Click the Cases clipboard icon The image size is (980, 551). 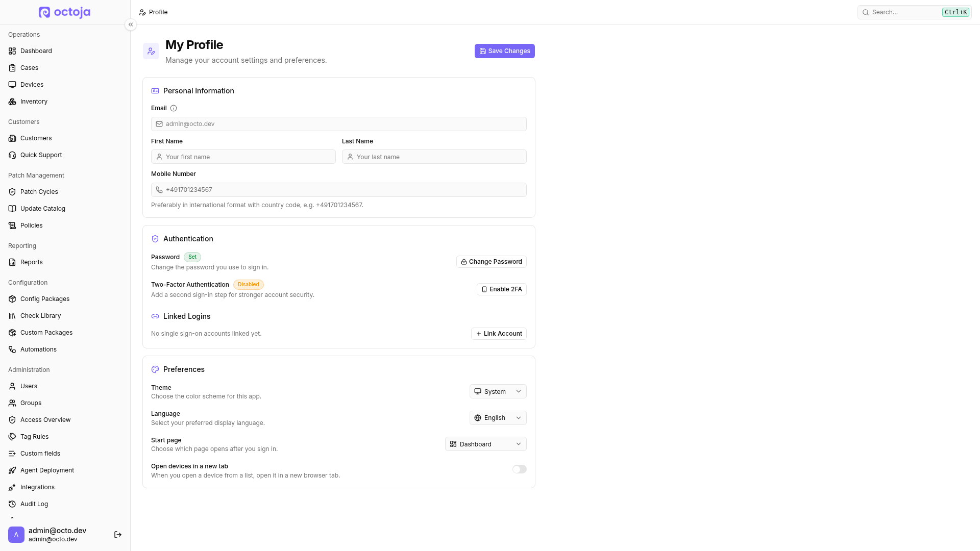pos(12,68)
